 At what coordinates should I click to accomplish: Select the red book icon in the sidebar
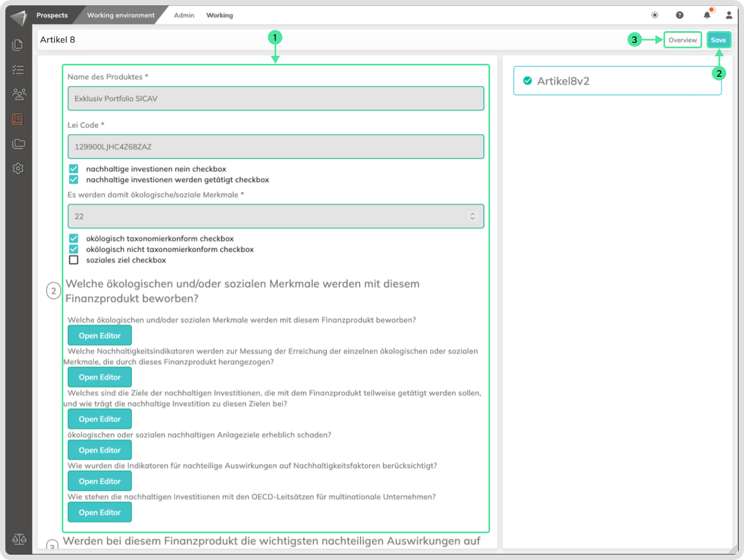[18, 119]
